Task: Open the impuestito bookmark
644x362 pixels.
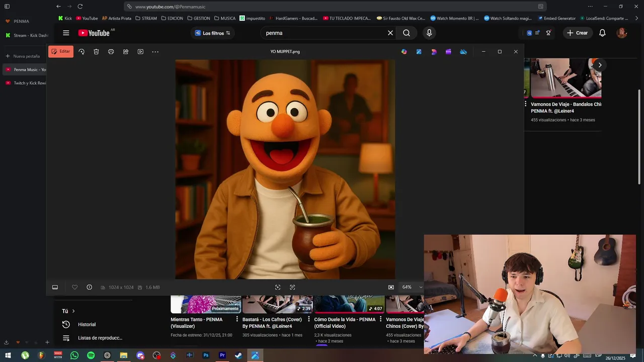Action: 253,18
